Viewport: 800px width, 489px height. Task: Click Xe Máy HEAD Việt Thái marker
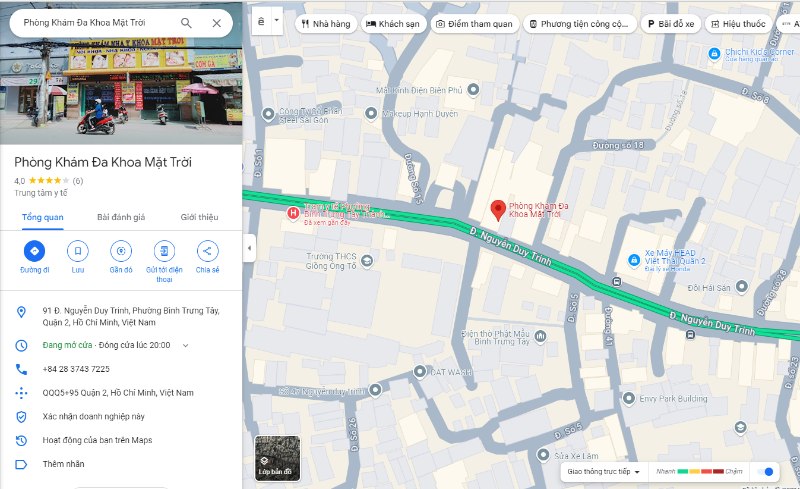click(634, 260)
